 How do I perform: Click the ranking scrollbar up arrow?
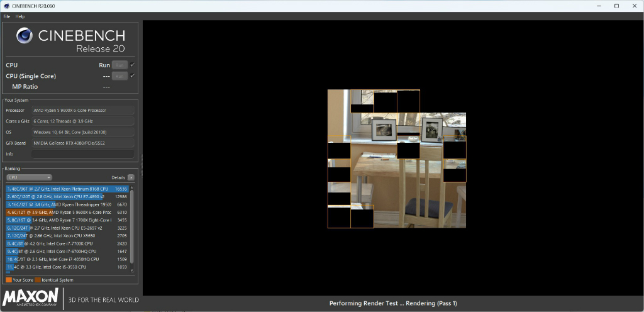pyautogui.click(x=132, y=187)
